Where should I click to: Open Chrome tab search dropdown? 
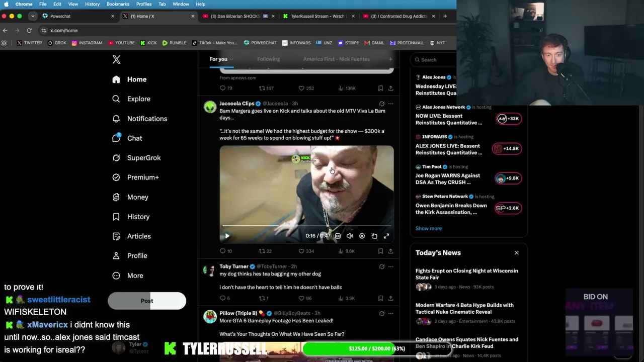point(33,16)
